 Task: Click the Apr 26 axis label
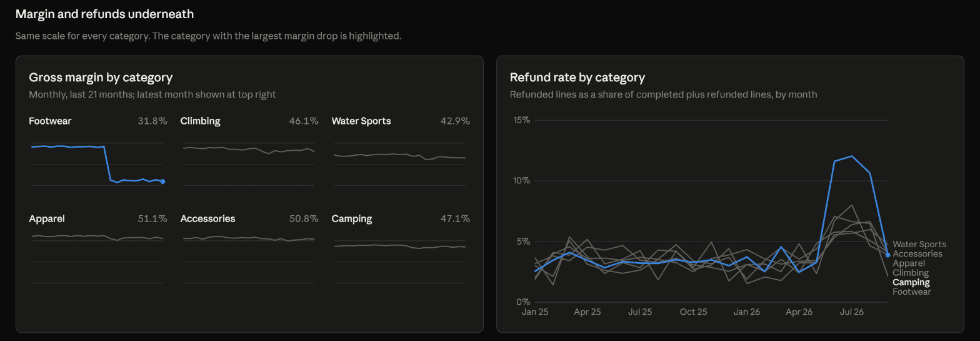pyautogui.click(x=799, y=312)
